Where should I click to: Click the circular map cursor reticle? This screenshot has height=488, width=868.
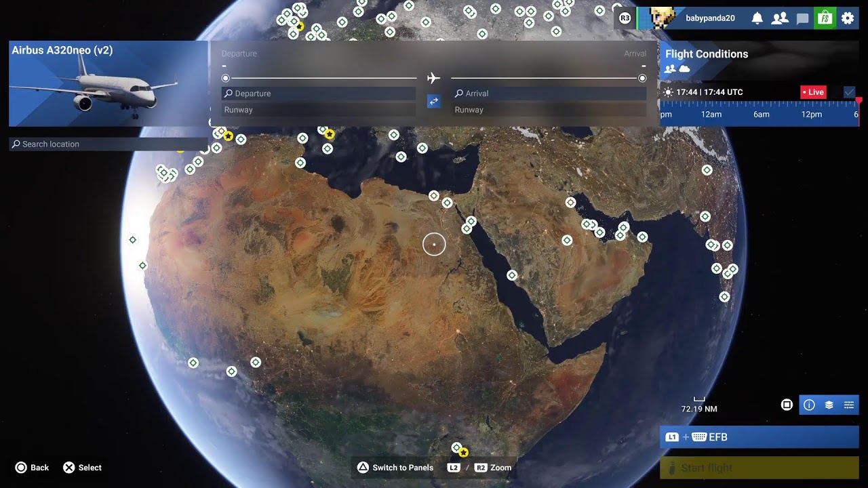pyautogui.click(x=434, y=244)
